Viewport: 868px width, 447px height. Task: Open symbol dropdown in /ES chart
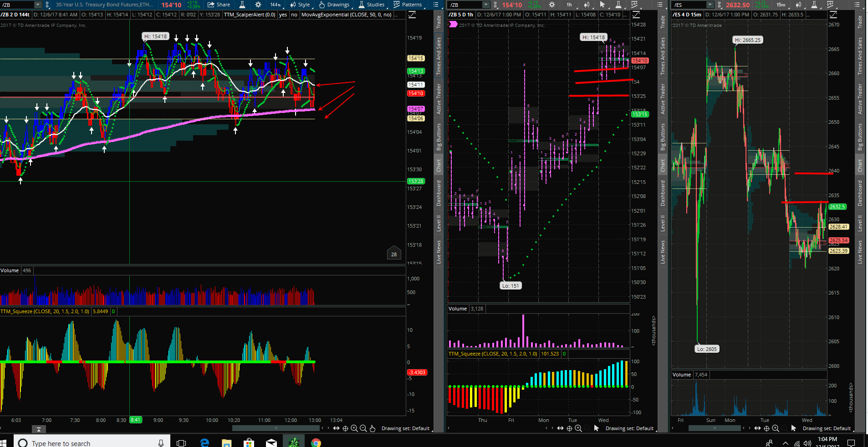click(710, 5)
